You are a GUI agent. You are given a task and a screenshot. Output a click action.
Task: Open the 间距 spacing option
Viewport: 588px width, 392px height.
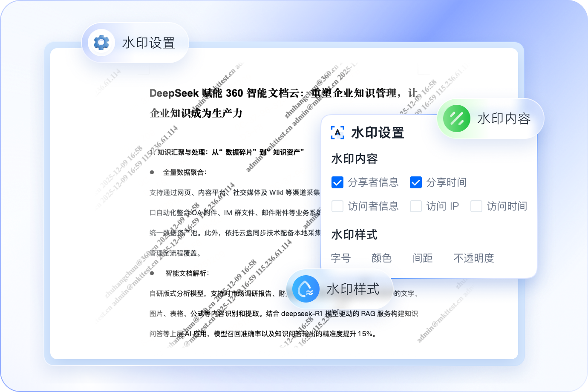(423, 258)
